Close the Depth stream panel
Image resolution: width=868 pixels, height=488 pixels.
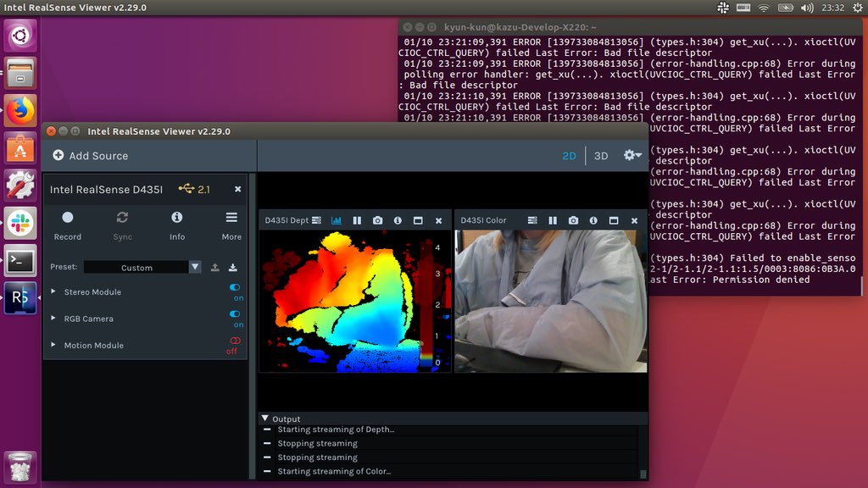point(438,220)
